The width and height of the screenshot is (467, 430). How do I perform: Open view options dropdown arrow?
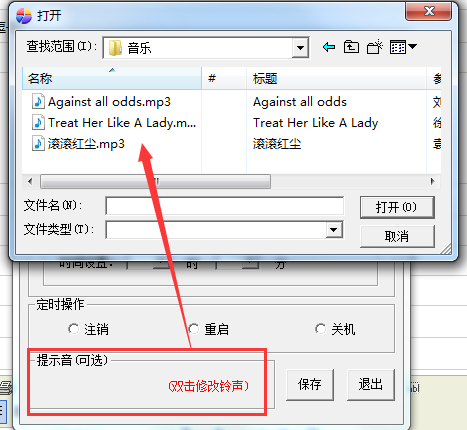[412, 47]
